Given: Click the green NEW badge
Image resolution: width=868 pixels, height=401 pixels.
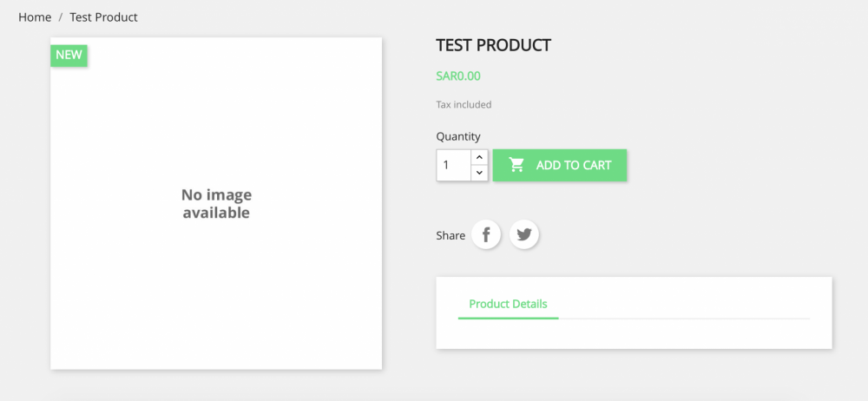Looking at the screenshot, I should (x=69, y=56).
